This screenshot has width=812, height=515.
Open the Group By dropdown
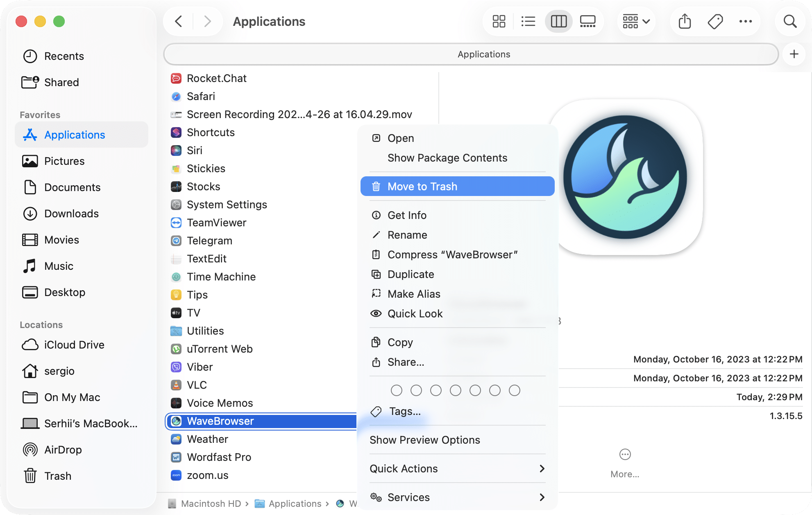click(636, 21)
